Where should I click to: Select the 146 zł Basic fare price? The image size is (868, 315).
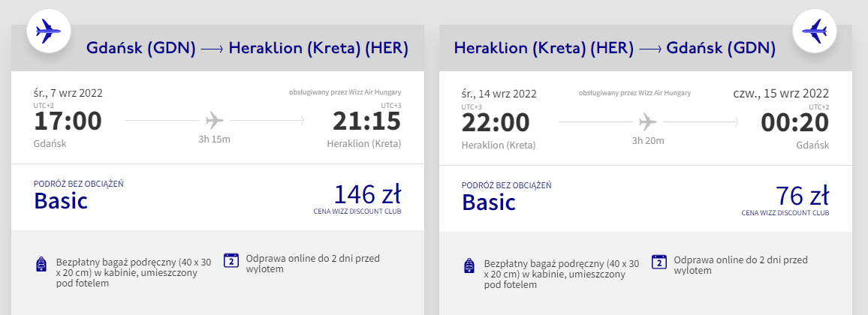[367, 195]
